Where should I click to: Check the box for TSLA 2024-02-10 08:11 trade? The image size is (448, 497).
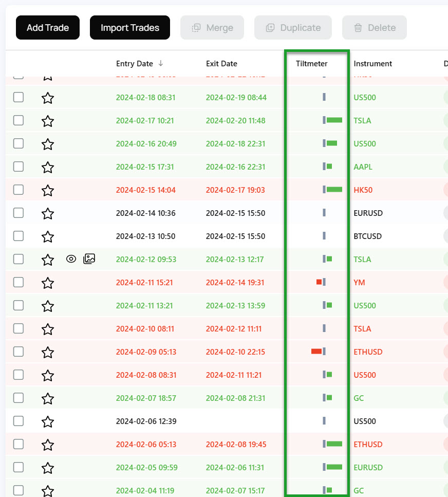[18, 328]
